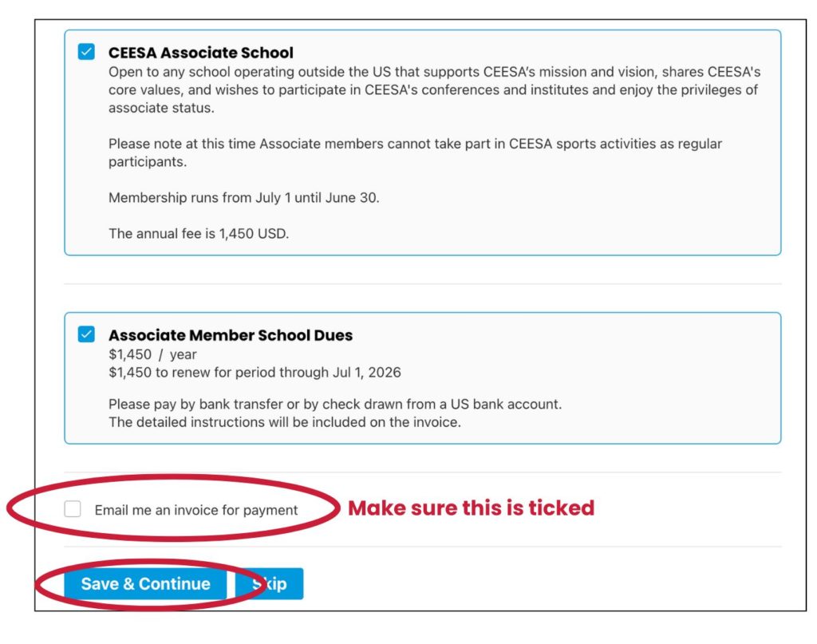817x644 pixels.
Task: Click the renewal period through Jul 1, 2026 text
Action: (x=255, y=372)
